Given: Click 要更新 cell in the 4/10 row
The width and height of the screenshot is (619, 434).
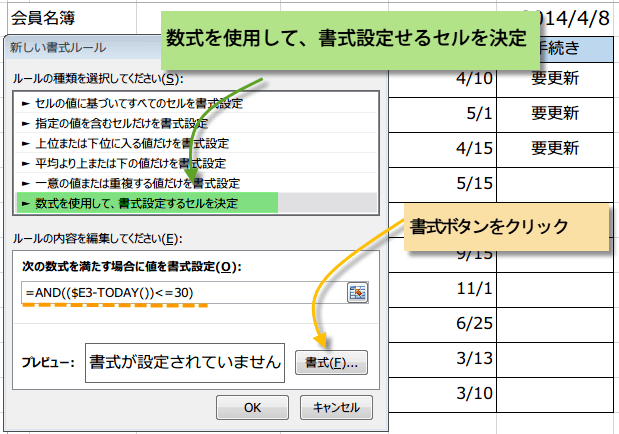Looking at the screenshot, I should 555,80.
